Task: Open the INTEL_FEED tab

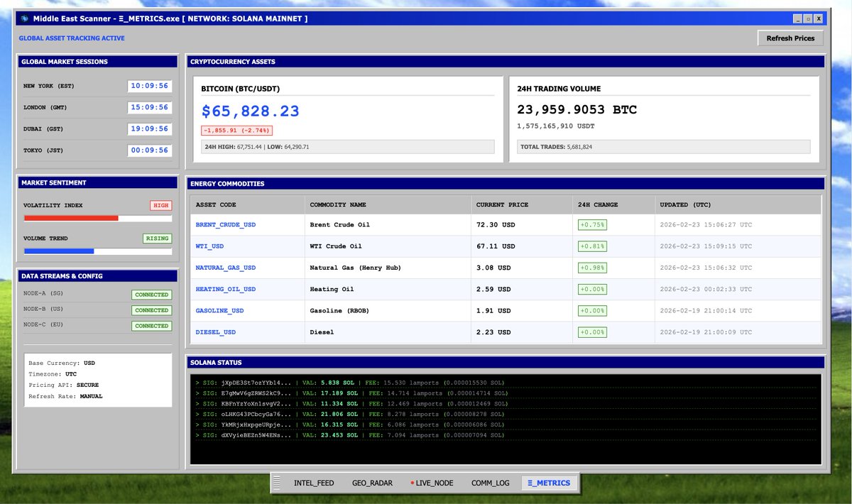Action: pos(314,483)
